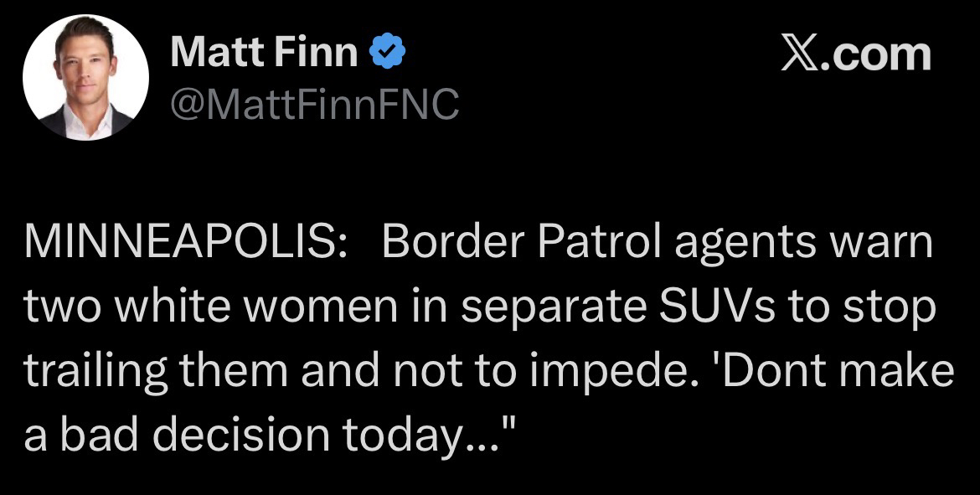Open the @MattFinnFNC handle link

(x=314, y=105)
